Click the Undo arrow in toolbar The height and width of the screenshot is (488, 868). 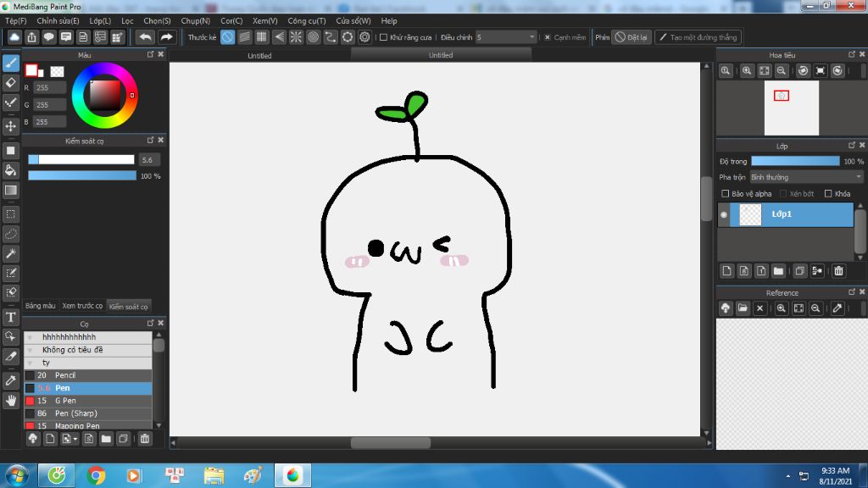146,37
